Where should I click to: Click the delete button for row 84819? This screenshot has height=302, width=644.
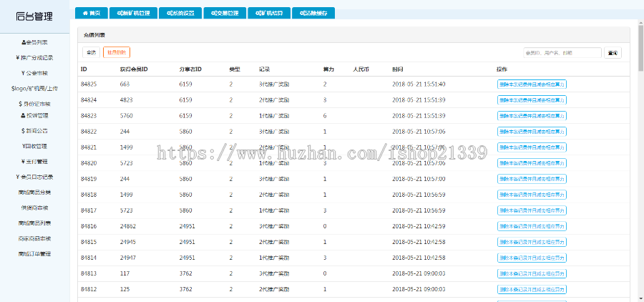[532, 179]
